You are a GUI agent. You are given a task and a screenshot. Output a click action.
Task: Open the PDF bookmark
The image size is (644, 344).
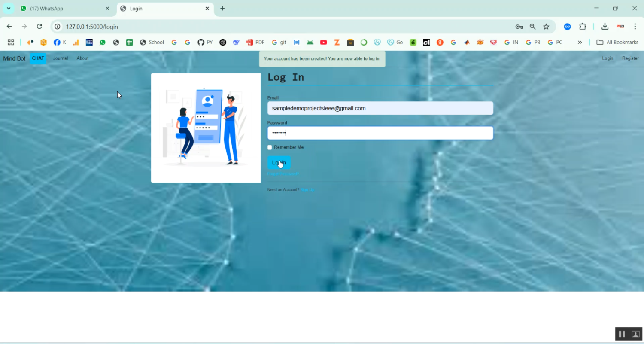click(255, 42)
